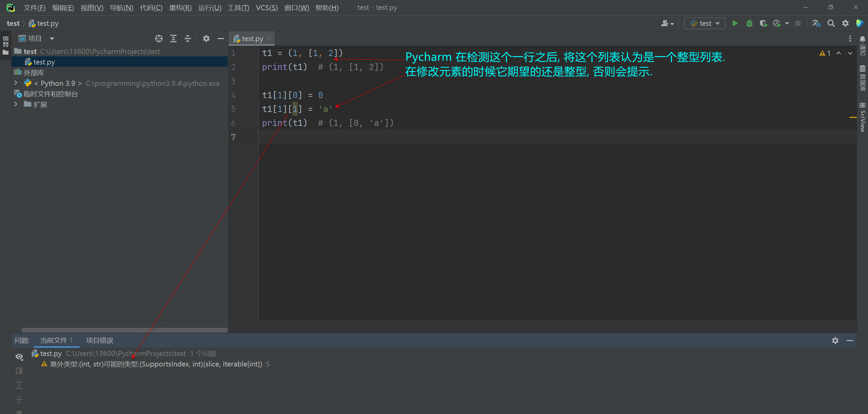
Task: Switch to 项目错误 tab in problems panel
Action: (x=100, y=340)
